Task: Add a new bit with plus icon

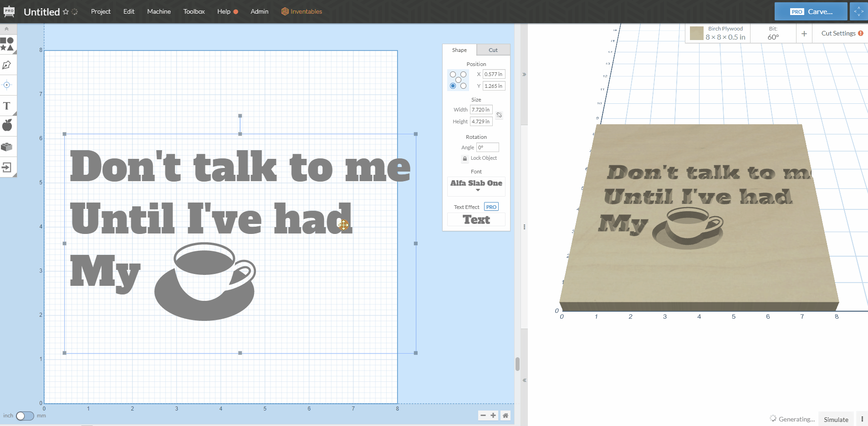Action: coord(804,34)
